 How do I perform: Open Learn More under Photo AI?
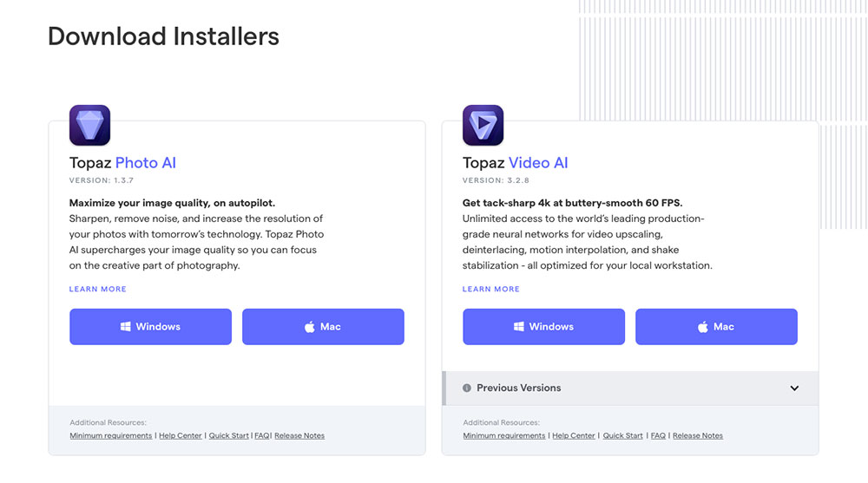98,289
